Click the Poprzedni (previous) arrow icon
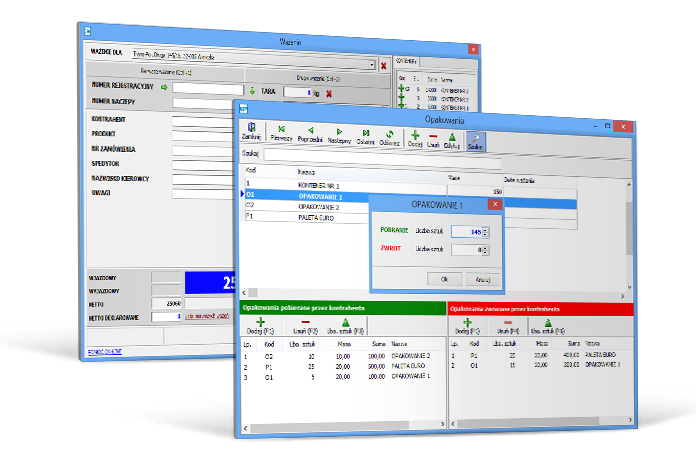This screenshot has height=456, width=696. [311, 134]
